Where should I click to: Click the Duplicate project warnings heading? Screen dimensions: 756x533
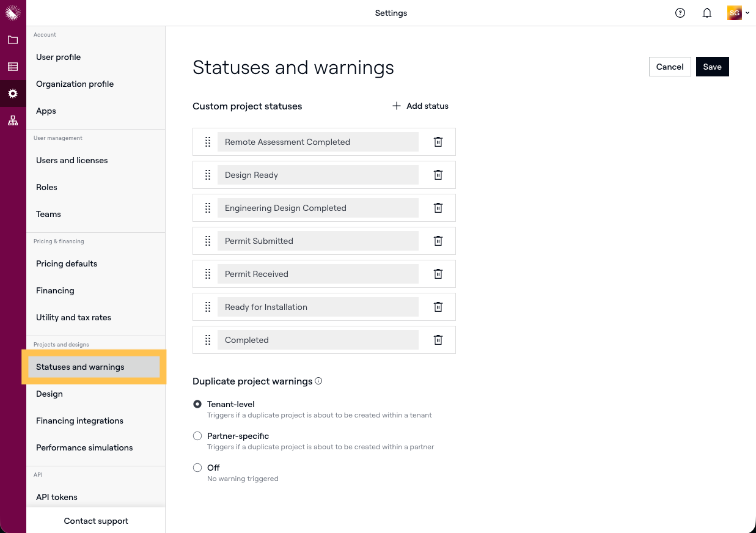click(252, 381)
